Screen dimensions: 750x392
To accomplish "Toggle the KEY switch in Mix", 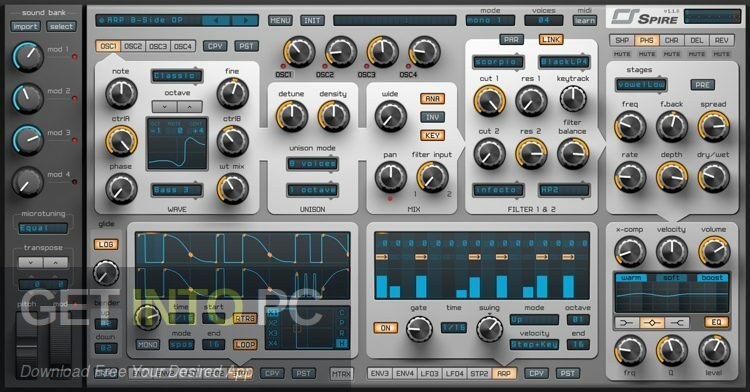I will (432, 135).
